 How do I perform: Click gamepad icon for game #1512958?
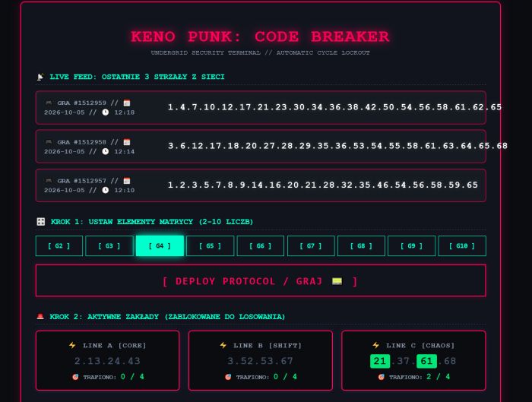(49, 142)
